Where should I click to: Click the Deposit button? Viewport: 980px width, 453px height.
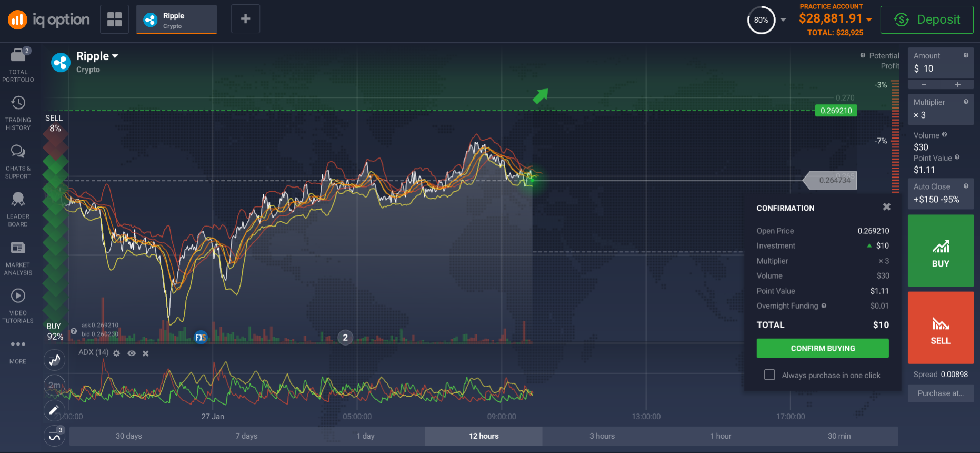[x=927, y=19]
